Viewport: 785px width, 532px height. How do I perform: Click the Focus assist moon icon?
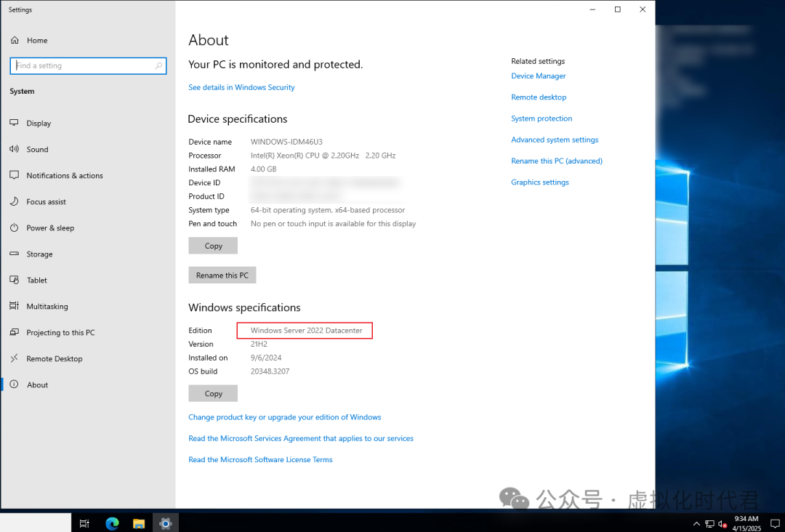[14, 201]
